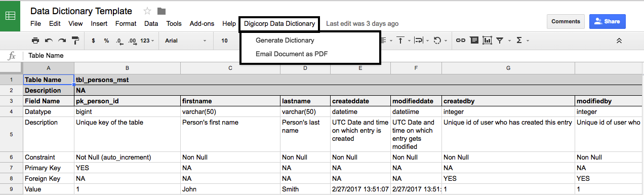The height and width of the screenshot is (195, 644).
Task: Select column G header
Action: coord(508,68)
